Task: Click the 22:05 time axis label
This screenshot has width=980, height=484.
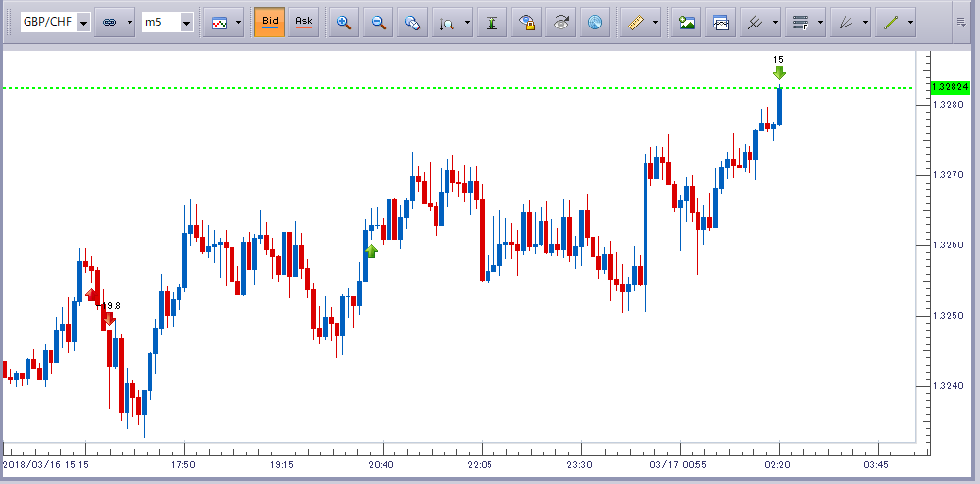Action: [x=481, y=465]
